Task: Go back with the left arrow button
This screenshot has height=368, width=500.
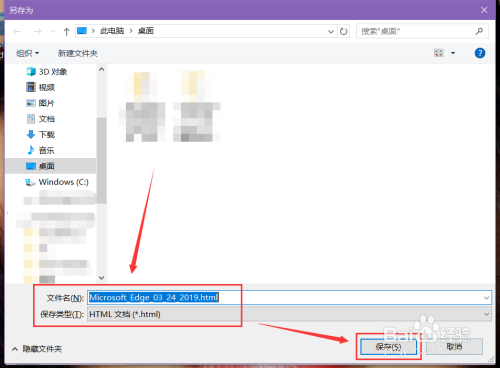Action: click(17, 31)
